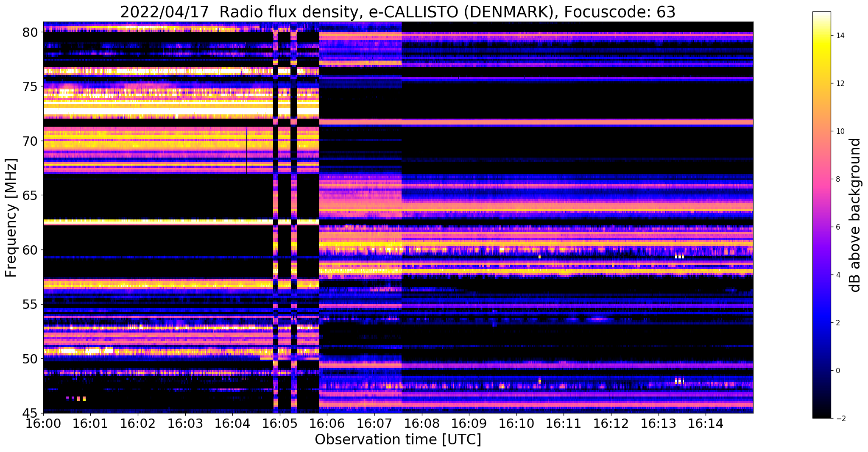Click the 16:07 time tick label
Screen dimensions: 868x452
click(374, 423)
